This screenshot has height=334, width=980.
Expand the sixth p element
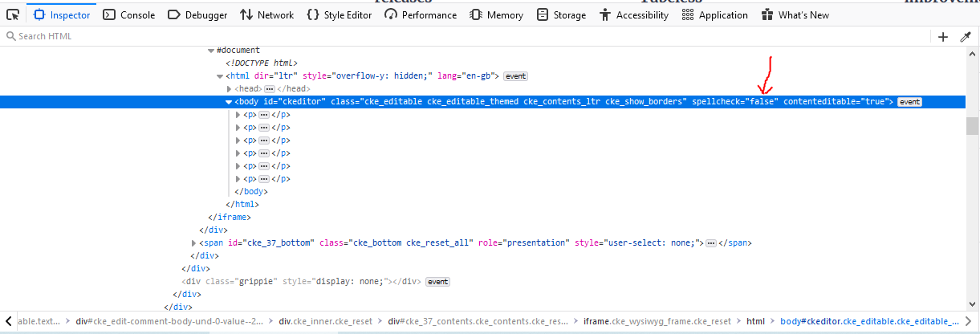point(238,179)
